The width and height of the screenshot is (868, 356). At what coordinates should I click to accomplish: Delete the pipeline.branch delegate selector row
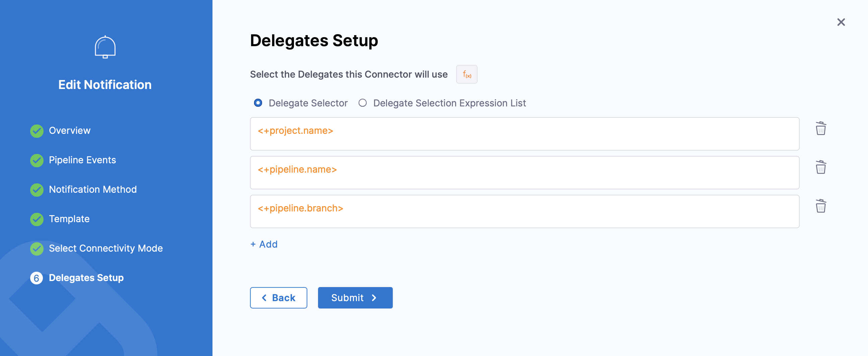tap(820, 206)
